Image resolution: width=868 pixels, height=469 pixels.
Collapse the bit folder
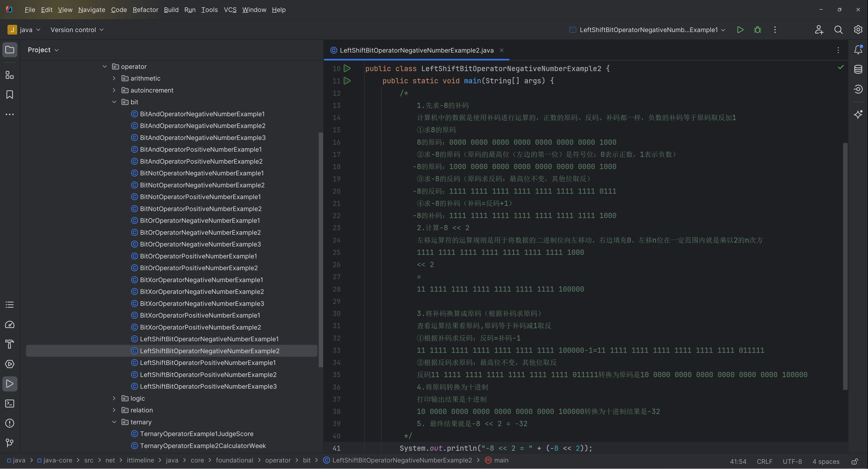[114, 102]
